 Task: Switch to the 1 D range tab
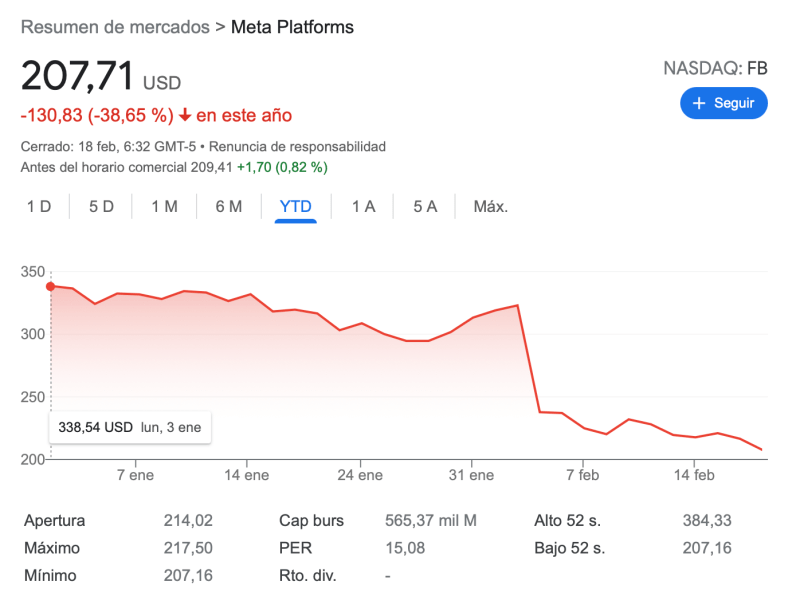[39, 207]
